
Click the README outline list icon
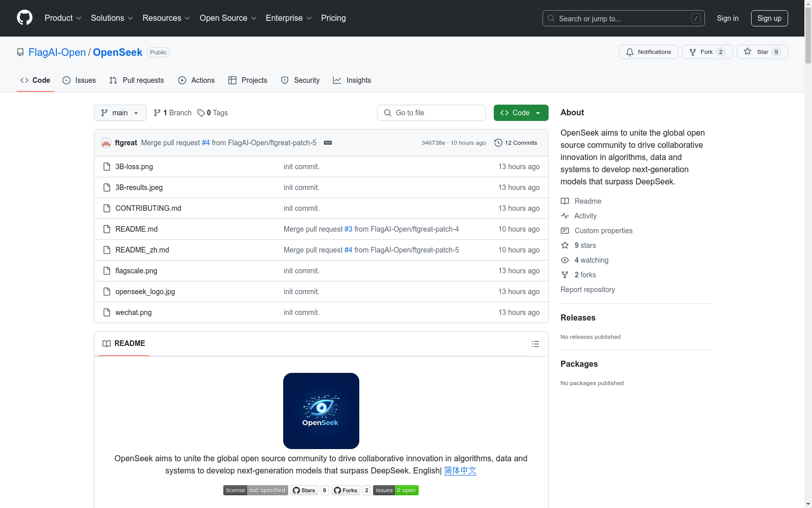[535, 344]
